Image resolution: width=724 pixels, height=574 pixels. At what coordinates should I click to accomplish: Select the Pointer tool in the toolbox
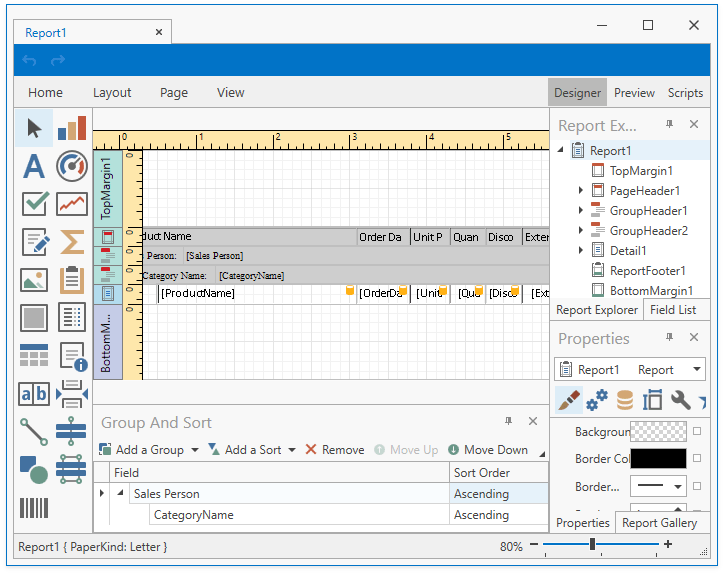pyautogui.click(x=34, y=128)
